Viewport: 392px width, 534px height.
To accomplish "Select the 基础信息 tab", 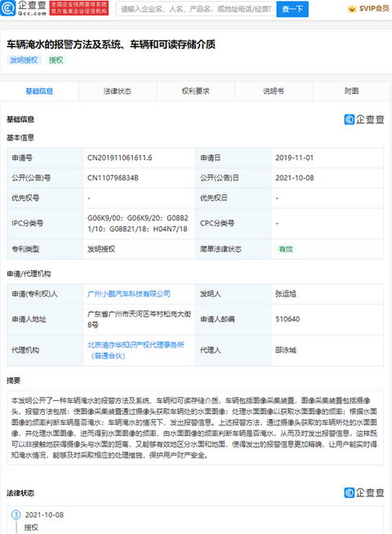I will [39, 91].
